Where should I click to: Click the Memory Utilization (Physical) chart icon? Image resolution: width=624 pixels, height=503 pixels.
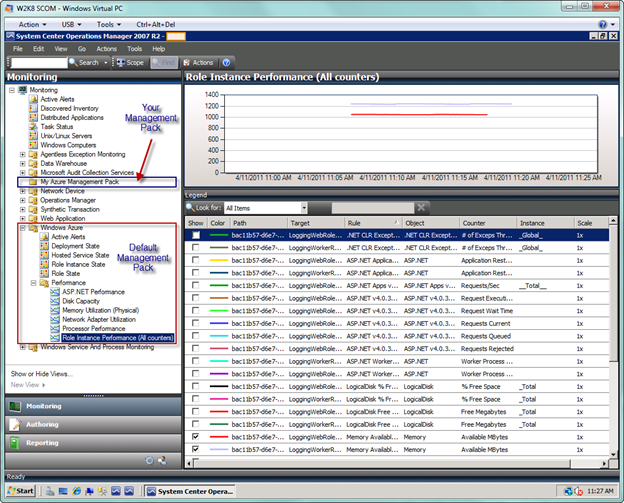55,310
